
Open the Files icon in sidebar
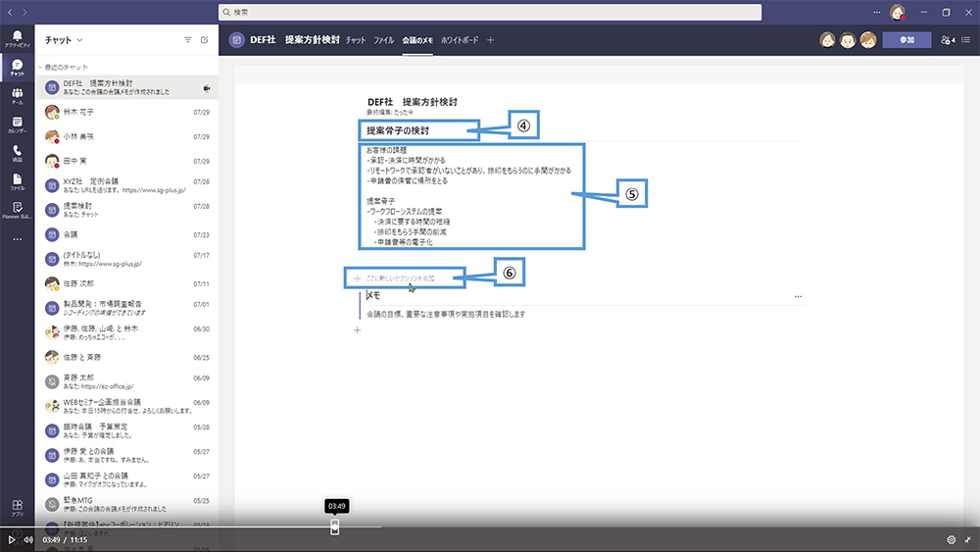[17, 180]
